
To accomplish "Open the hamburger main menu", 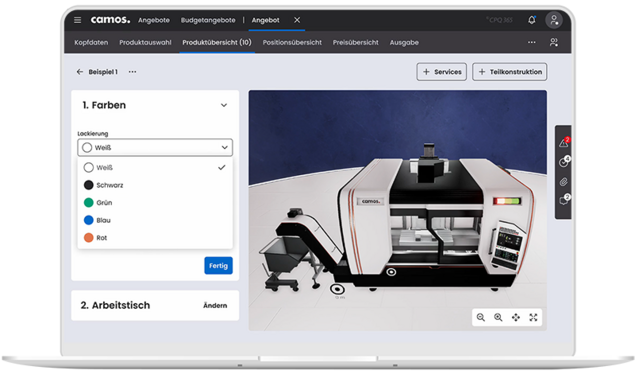I will coord(77,20).
